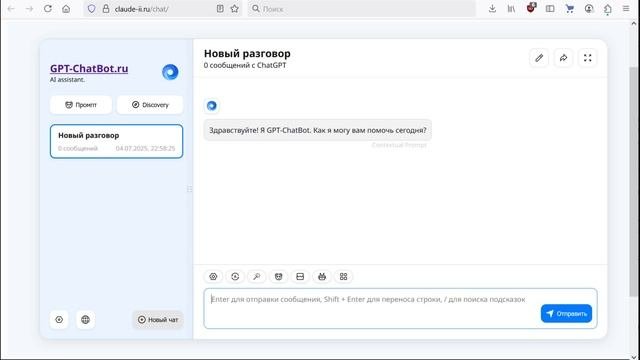Open the Downloads panel
The width and height of the screenshot is (640, 360).
point(492,9)
